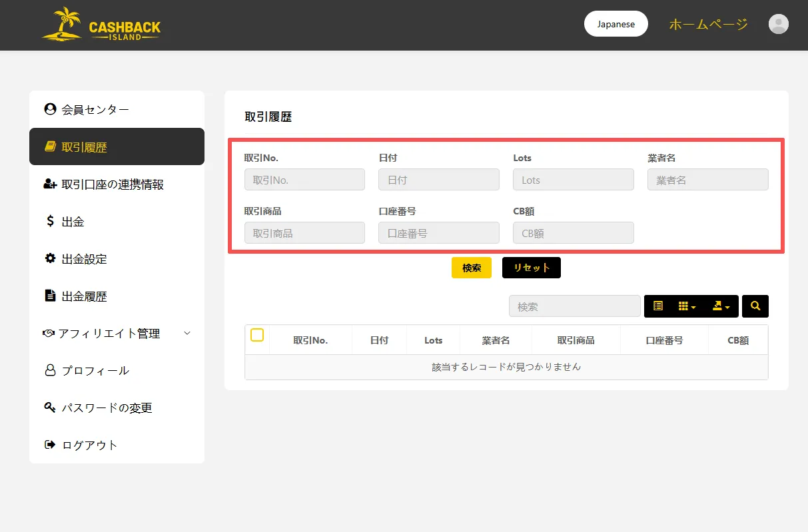Expand the アフィリエイト管理 submenu chevron
Screen dimensions: 808x532
point(187,333)
